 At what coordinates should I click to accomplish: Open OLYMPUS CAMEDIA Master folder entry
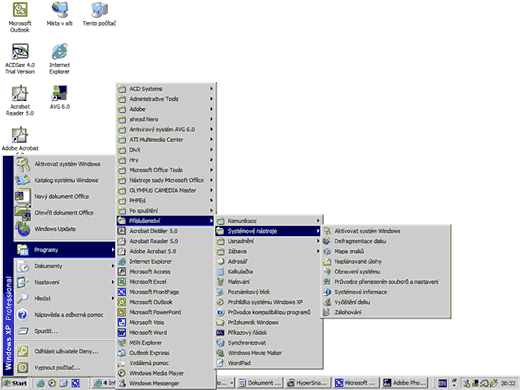point(165,190)
